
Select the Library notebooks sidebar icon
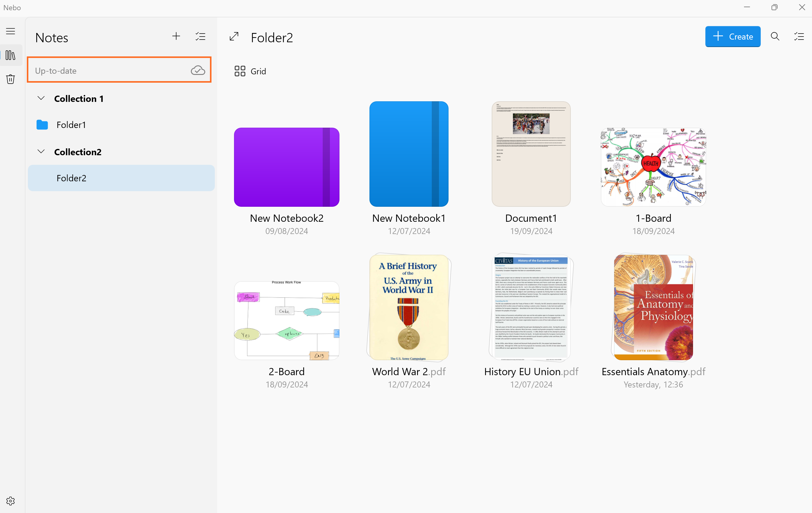[x=10, y=55]
